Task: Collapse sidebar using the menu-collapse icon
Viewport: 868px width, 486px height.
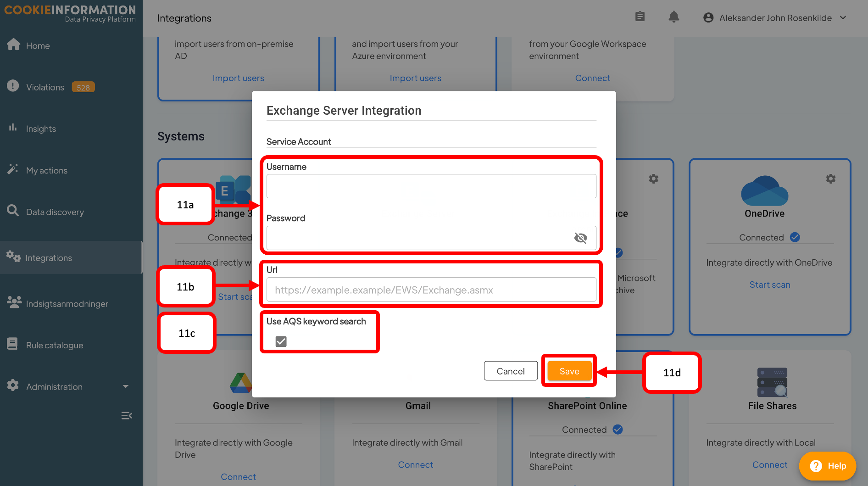Action: point(127,416)
